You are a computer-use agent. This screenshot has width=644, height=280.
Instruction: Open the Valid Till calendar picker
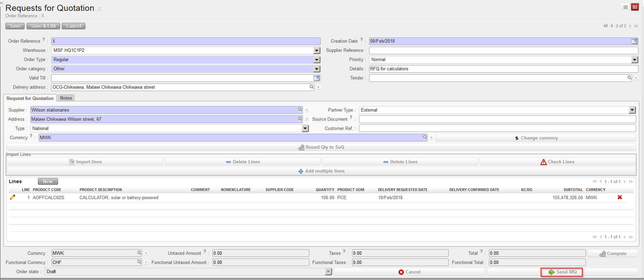pos(317,78)
